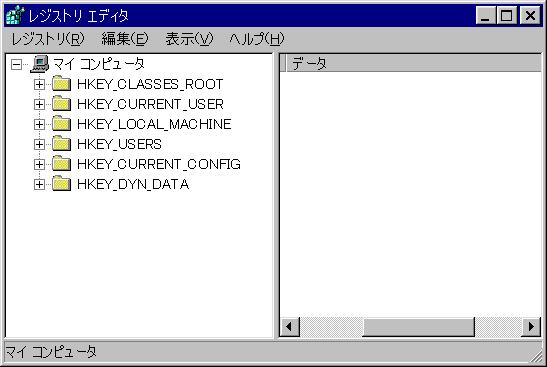Select the HKEY_LOCAL_MACHINE key label
This screenshot has width=547, height=367.
pyautogui.click(x=154, y=125)
